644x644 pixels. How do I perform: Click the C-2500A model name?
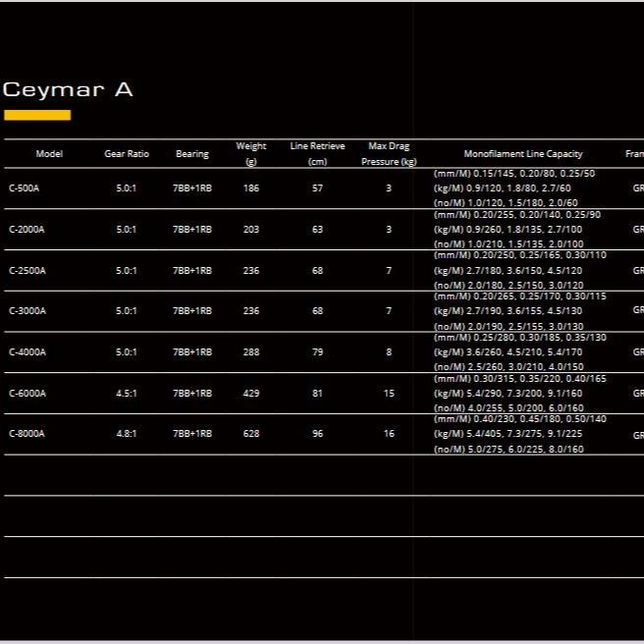point(27,270)
